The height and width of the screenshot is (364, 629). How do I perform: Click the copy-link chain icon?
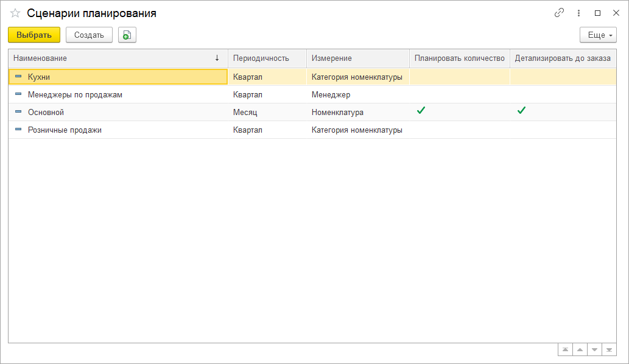(559, 13)
